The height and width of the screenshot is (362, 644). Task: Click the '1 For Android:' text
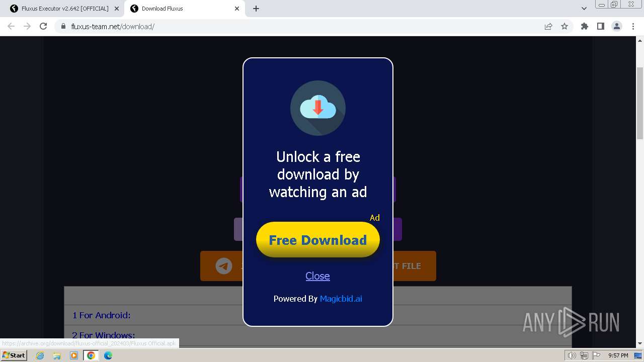[101, 315]
